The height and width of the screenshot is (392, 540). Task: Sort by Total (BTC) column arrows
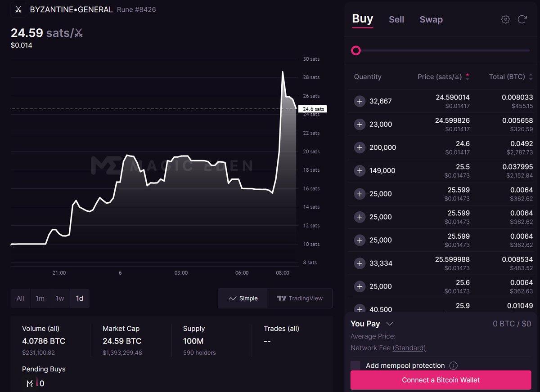coord(531,77)
